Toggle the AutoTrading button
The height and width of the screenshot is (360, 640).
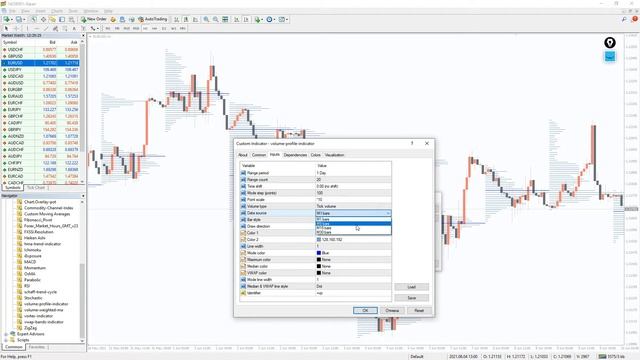153,19
